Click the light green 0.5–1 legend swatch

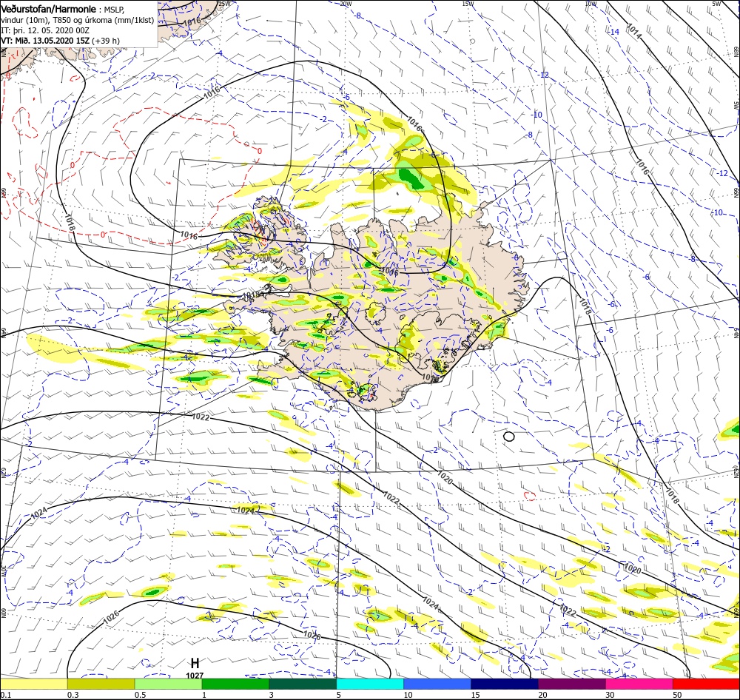coord(169,684)
